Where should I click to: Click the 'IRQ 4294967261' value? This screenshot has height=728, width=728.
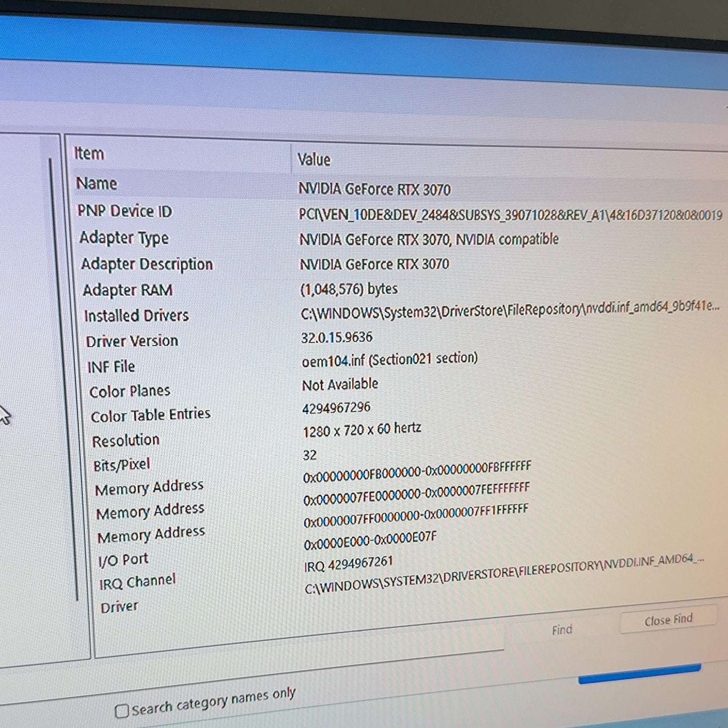pyautogui.click(x=349, y=564)
